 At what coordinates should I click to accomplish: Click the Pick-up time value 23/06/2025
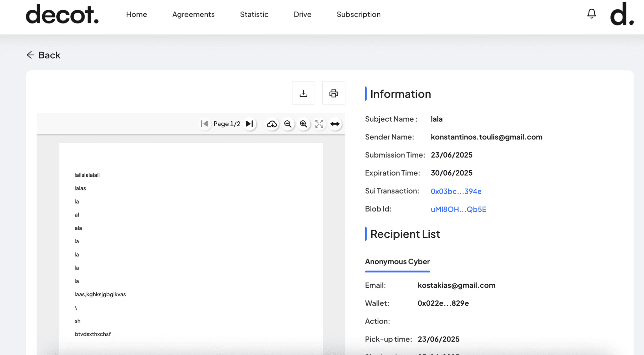tap(439, 340)
